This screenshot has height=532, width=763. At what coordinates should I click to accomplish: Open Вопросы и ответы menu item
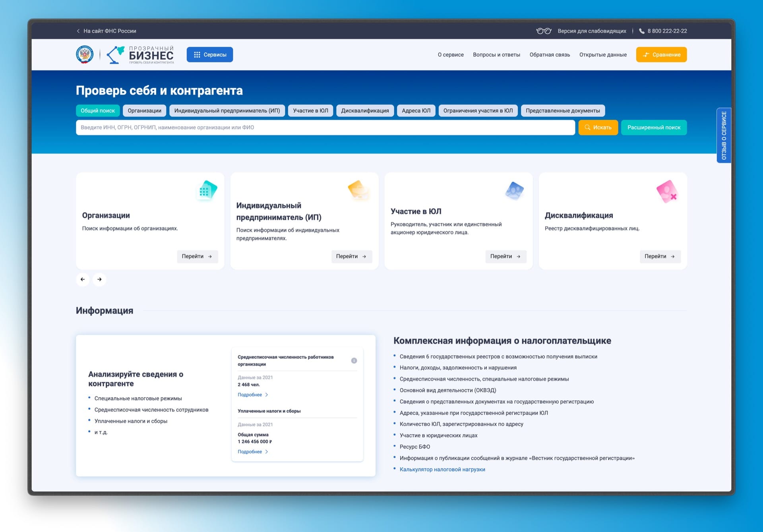pyautogui.click(x=496, y=55)
